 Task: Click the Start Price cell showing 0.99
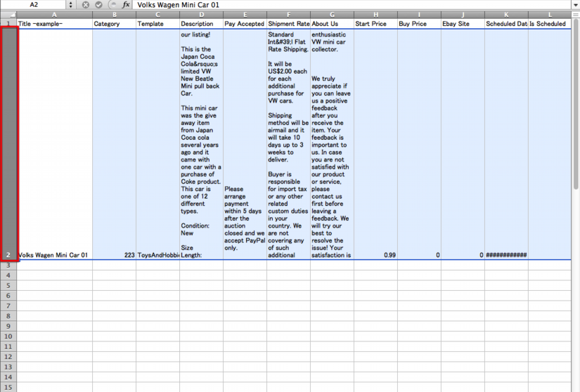coord(375,255)
